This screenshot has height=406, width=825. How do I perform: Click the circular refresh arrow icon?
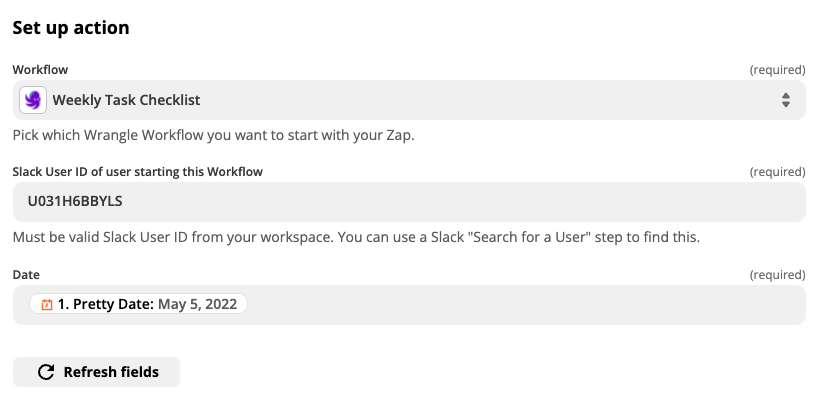tap(46, 372)
